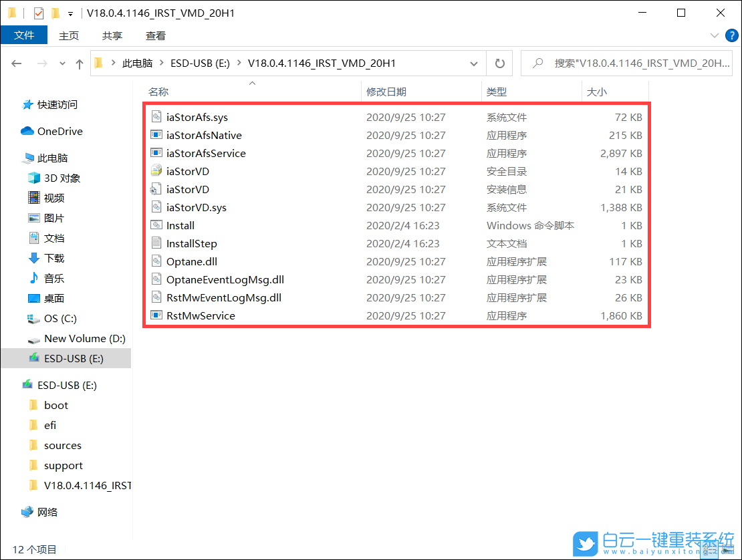Switch to the 查看 (View) ribbon tab
The height and width of the screenshot is (560, 742).
pos(155,35)
